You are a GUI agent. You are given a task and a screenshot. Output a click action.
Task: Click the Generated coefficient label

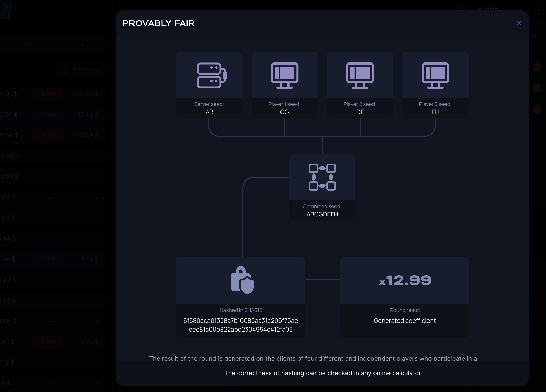(x=404, y=320)
